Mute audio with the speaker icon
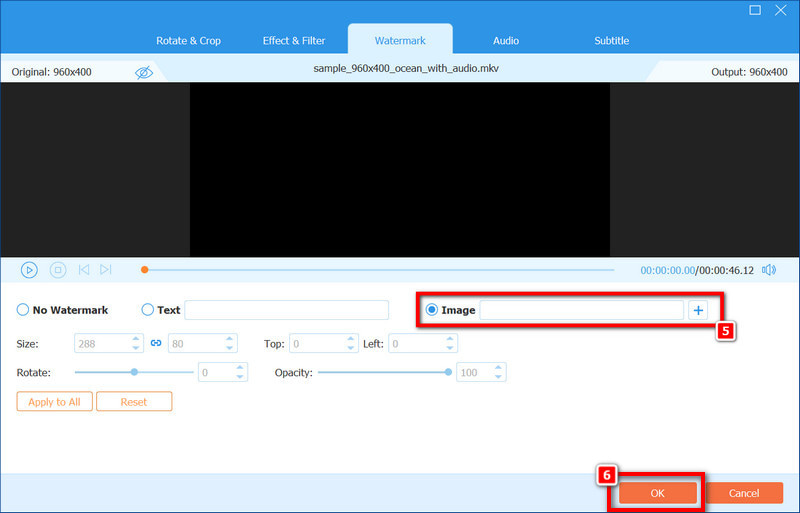The width and height of the screenshot is (800, 513). pyautogui.click(x=769, y=270)
